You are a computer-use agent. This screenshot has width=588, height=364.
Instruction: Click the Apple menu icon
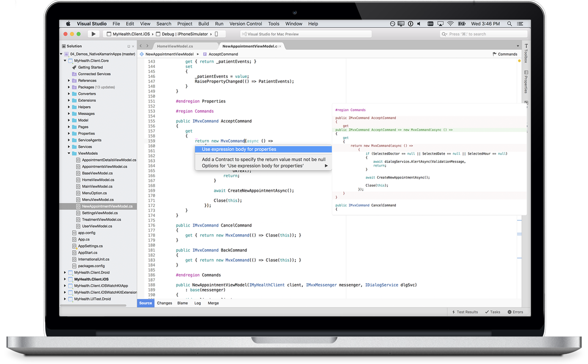(68, 24)
